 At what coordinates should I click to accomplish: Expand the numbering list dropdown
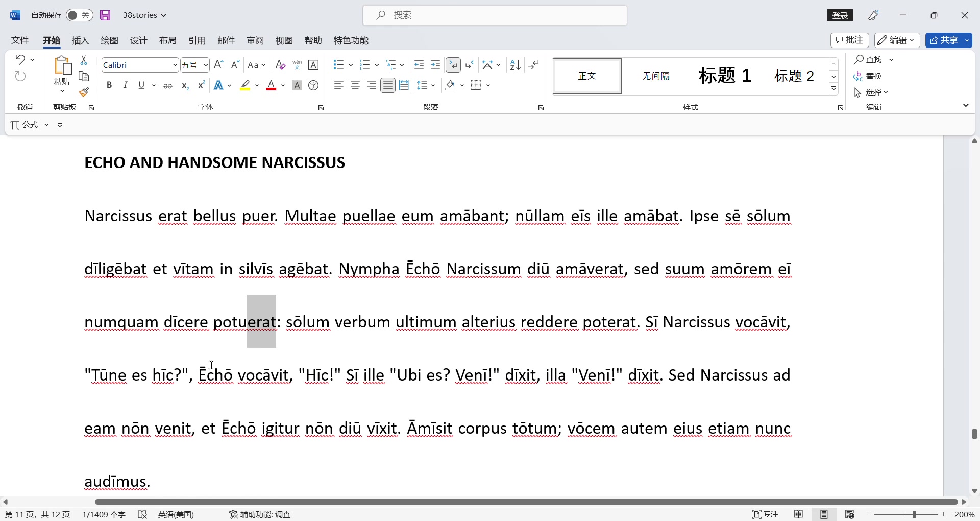[377, 65]
